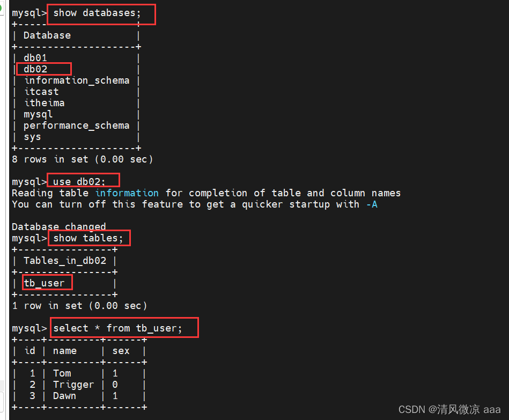
Task: Click the itheima database entry
Action: [x=44, y=103]
